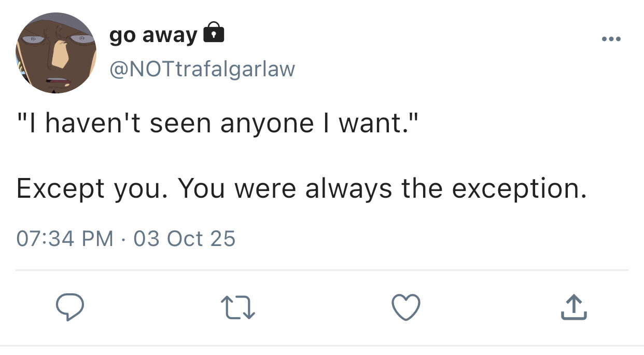Viewport: 644px width, 355px height.
Task: Open the go away display name profile
Action: (153, 35)
